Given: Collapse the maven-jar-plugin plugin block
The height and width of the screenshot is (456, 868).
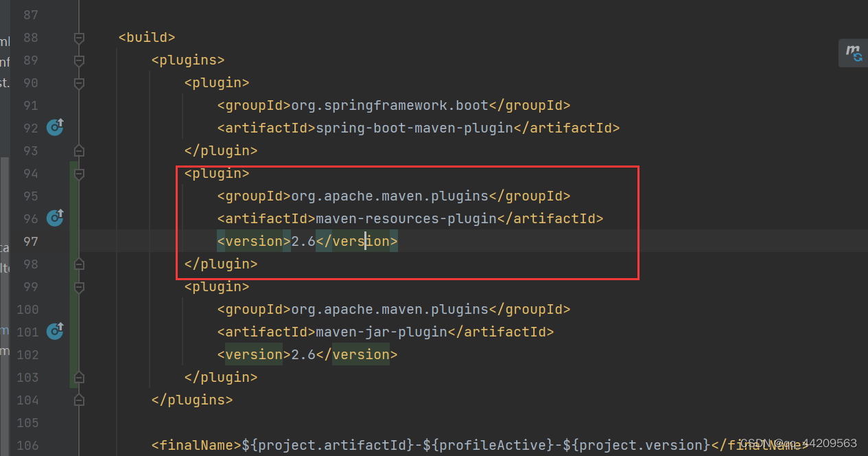Looking at the screenshot, I should tap(78, 286).
